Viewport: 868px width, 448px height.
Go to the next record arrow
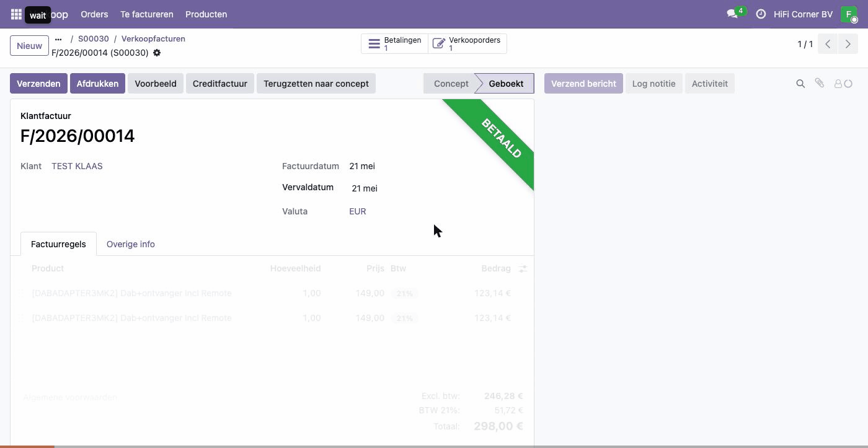(x=848, y=44)
